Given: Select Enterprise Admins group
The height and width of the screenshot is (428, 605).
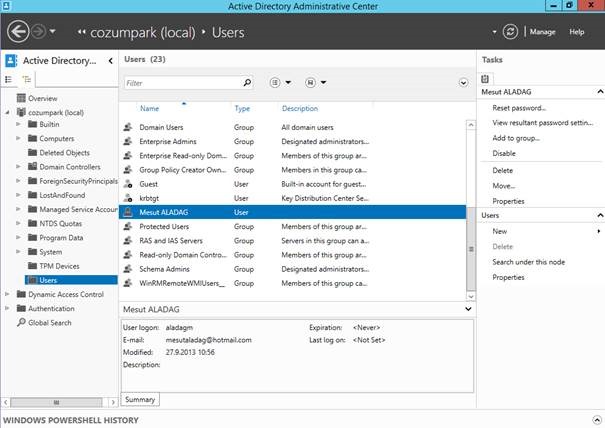Looking at the screenshot, I should click(292, 142).
